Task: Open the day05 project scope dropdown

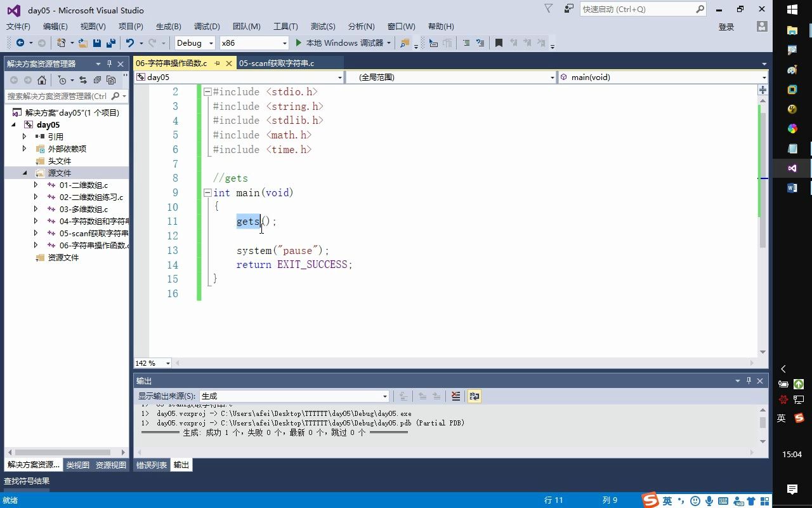Action: coord(239,77)
